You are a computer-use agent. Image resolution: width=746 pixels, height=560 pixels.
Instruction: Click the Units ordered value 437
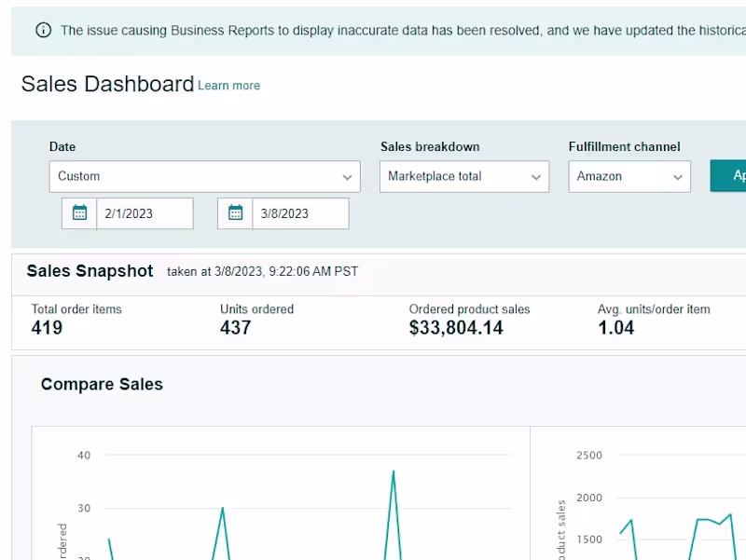(235, 328)
